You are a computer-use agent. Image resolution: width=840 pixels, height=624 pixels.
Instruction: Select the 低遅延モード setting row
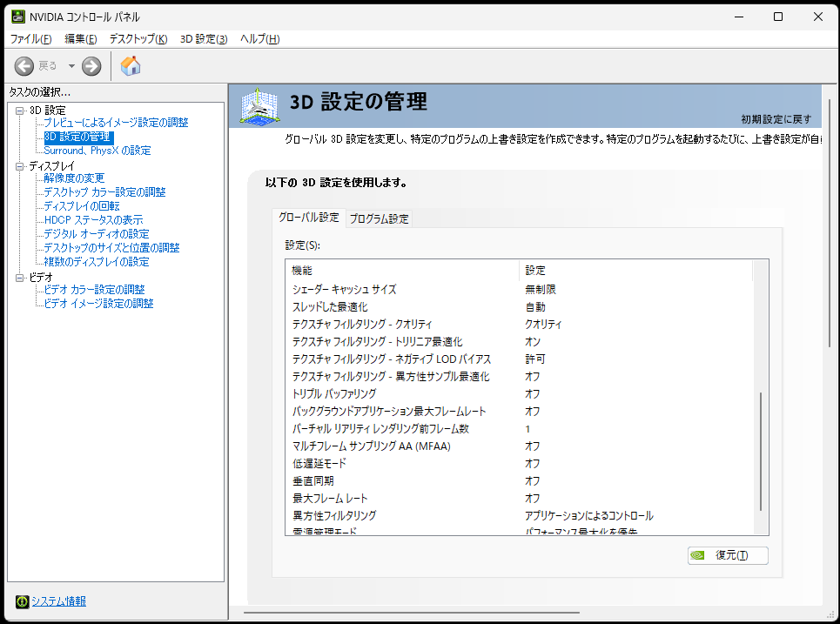[519, 464]
